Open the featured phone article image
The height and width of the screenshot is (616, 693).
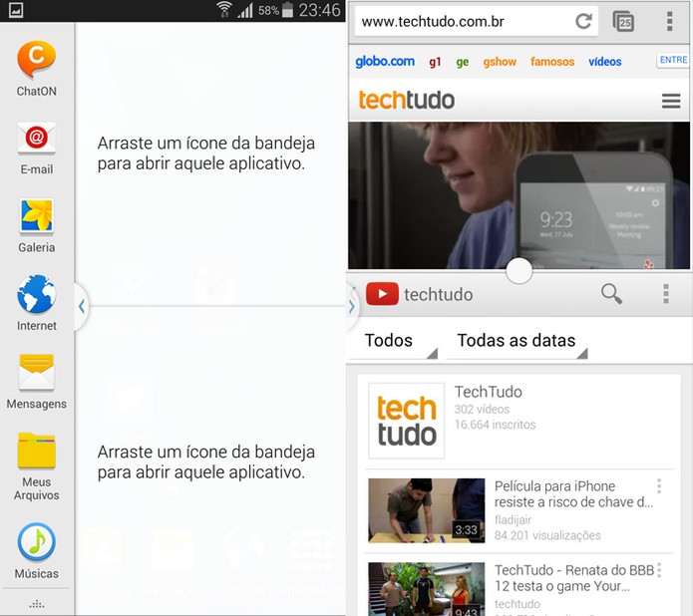520,195
